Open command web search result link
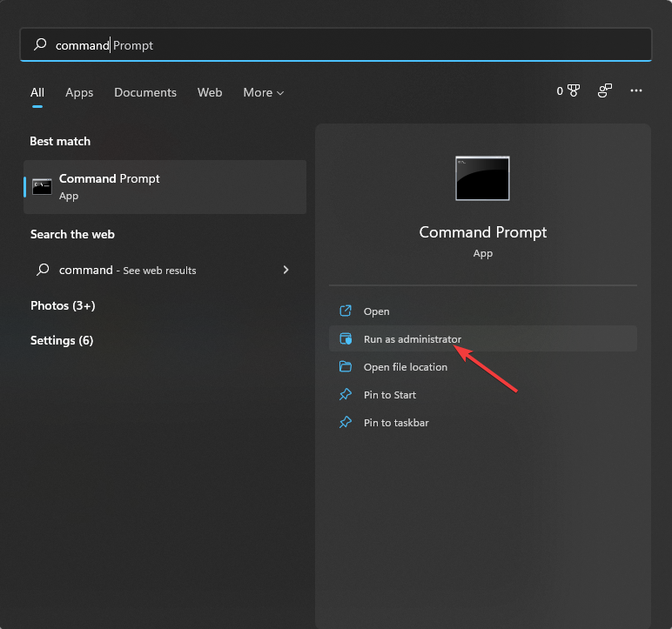Image resolution: width=672 pixels, height=629 pixels. click(x=128, y=271)
